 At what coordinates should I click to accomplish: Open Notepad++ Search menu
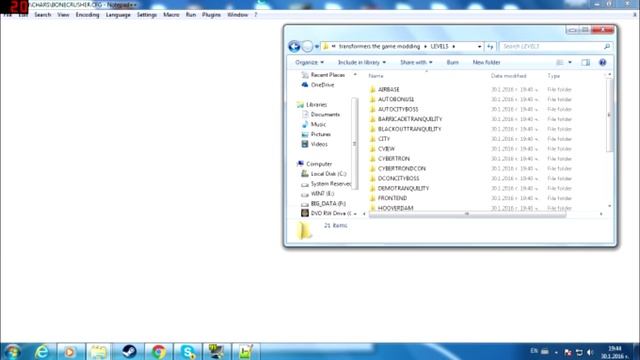coord(42,15)
